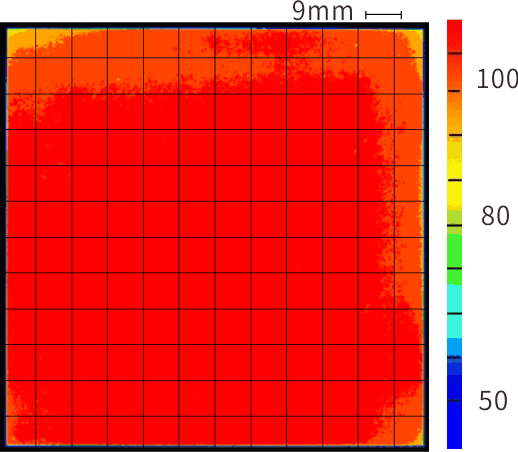Click the orange bottom-right corner cell of heatmap
The height and width of the screenshot is (452, 518).
(409, 431)
